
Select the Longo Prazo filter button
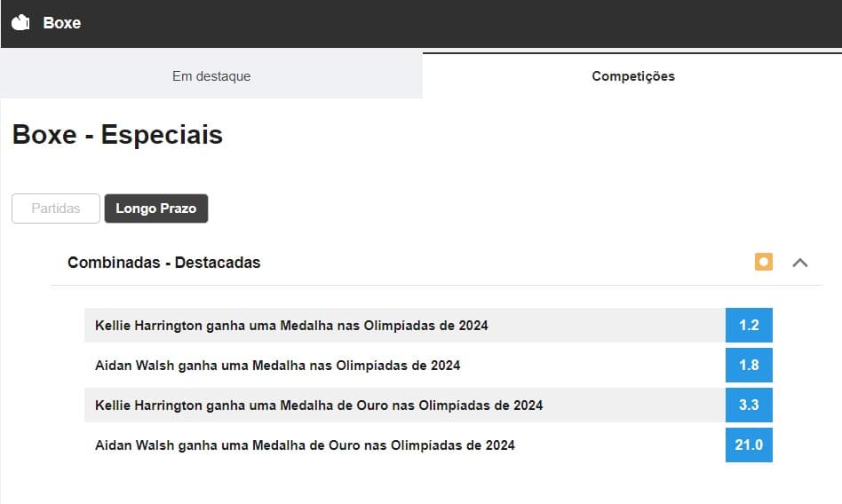click(155, 209)
